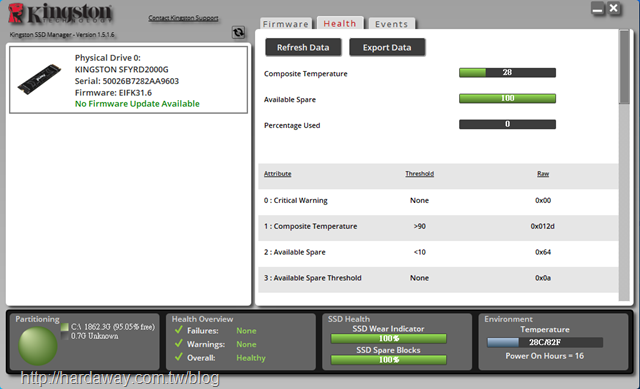Click the 'Healthy' overall status text
Viewport: 640px width, 389px height.
click(251, 358)
